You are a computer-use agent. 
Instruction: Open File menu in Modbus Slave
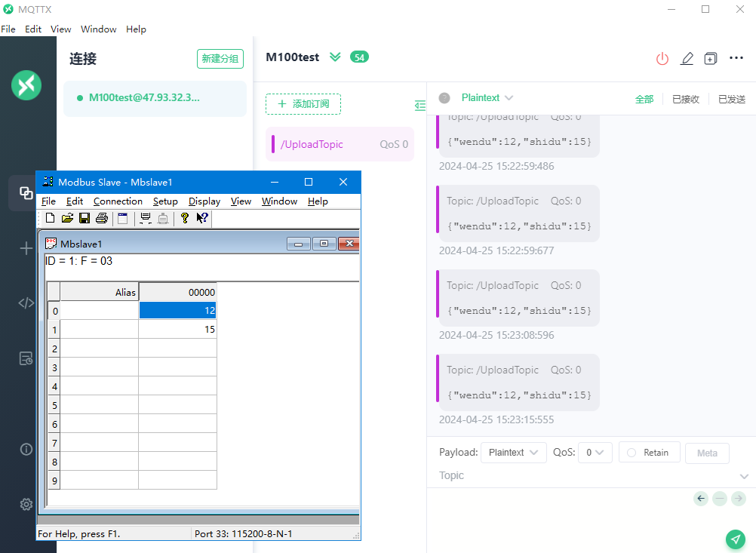(48, 201)
